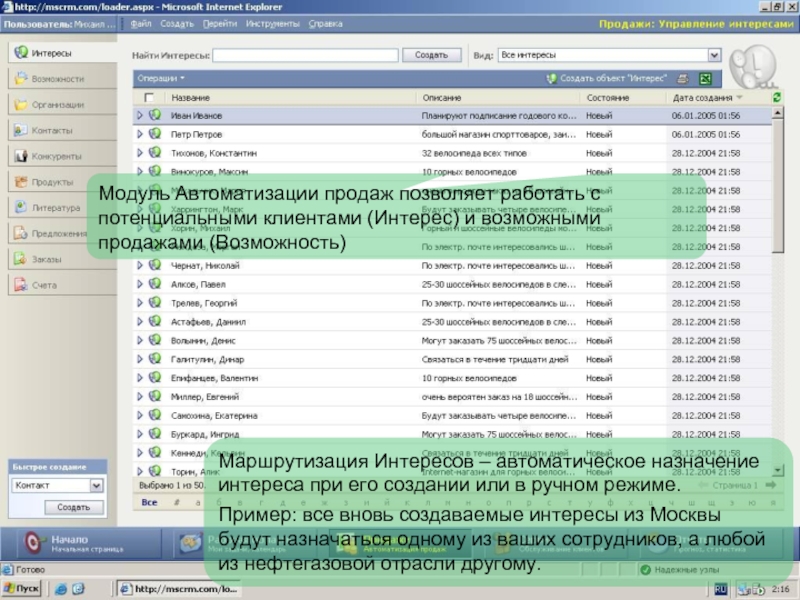Open the Заказы section
Screen dimensions: 800x600
point(62,259)
